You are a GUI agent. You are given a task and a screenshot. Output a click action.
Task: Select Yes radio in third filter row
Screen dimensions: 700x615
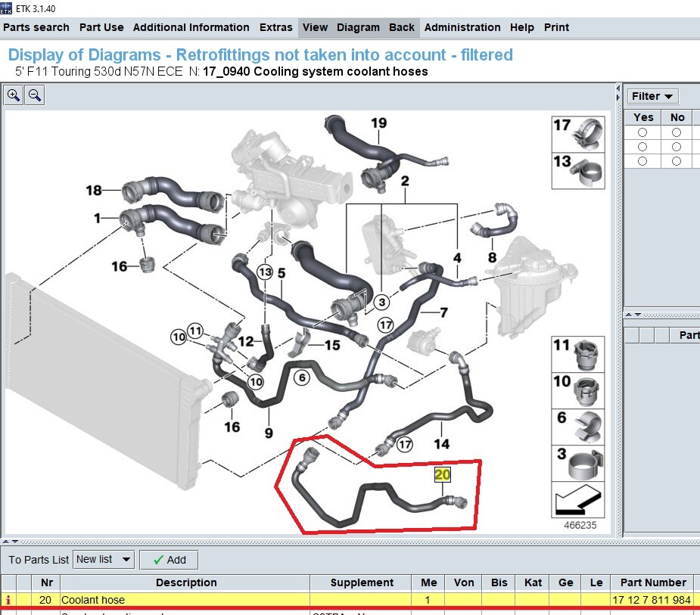pos(642,161)
